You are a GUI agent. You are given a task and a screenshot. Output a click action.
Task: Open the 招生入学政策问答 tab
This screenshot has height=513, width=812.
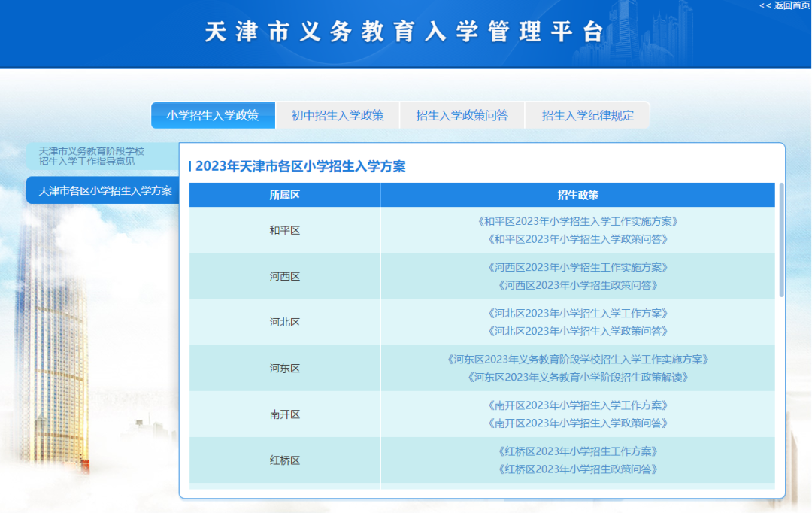(x=462, y=115)
